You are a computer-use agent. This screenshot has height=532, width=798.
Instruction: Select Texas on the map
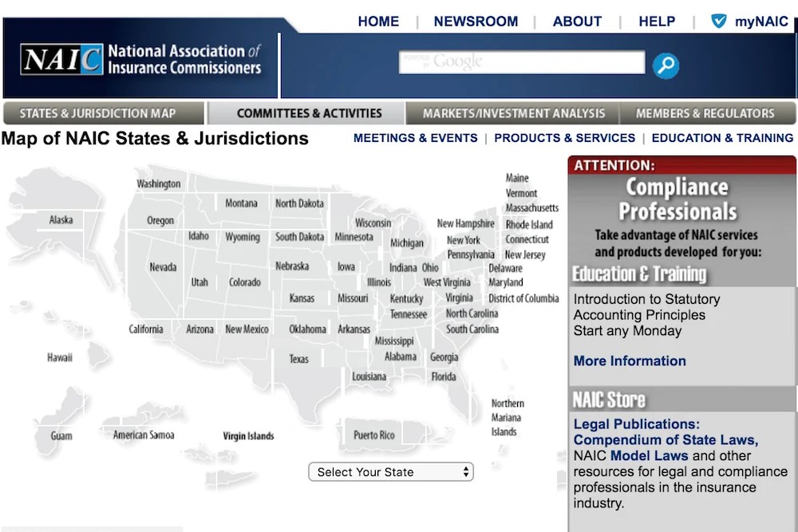(x=298, y=359)
